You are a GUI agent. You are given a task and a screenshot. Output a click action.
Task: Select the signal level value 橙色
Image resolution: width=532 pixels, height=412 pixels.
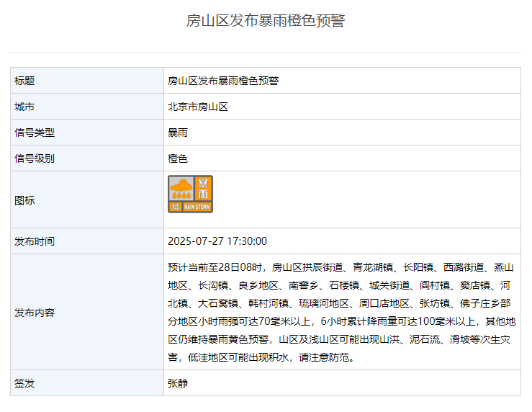[178, 158]
